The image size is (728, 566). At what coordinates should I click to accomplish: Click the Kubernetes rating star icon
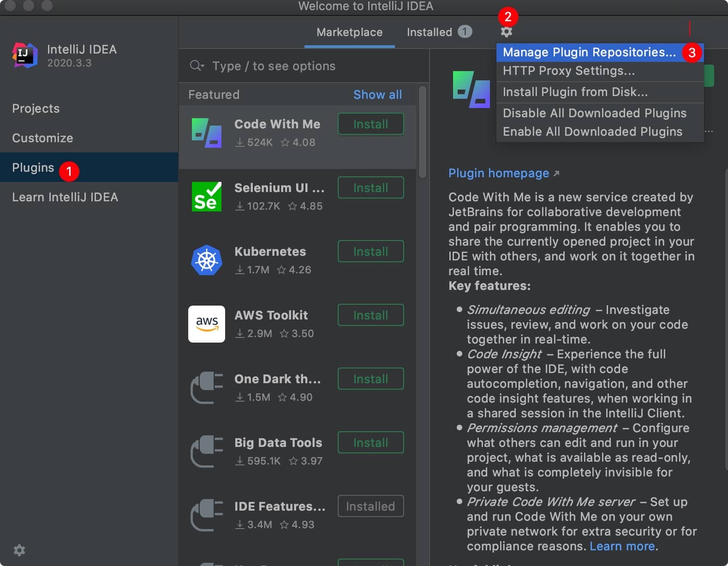click(281, 270)
